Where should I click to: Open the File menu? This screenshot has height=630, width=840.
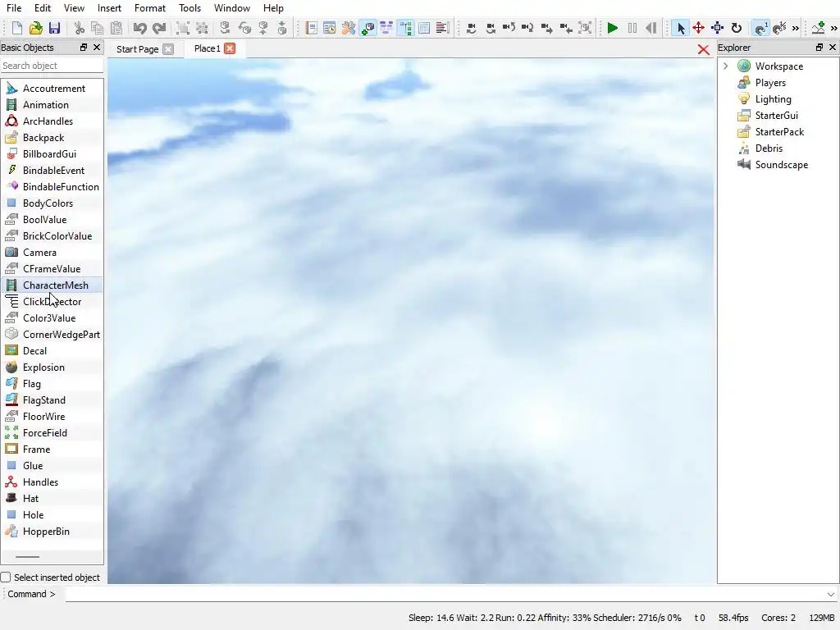[14, 8]
